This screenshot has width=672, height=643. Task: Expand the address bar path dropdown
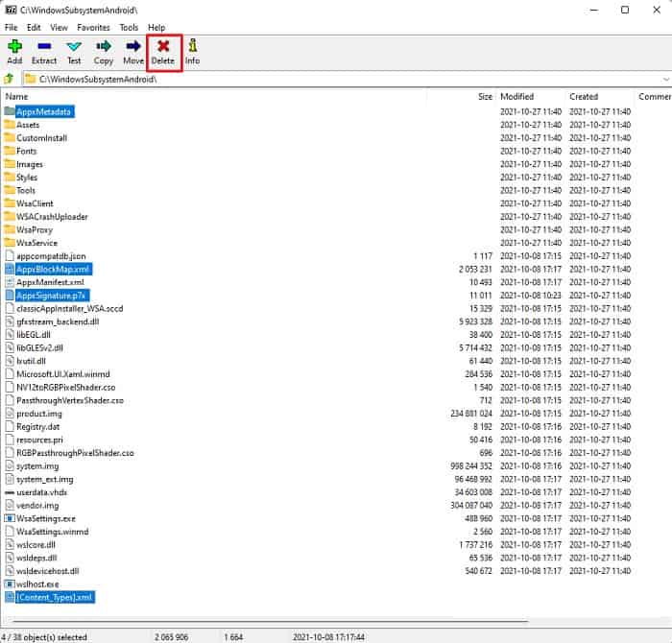[664, 79]
